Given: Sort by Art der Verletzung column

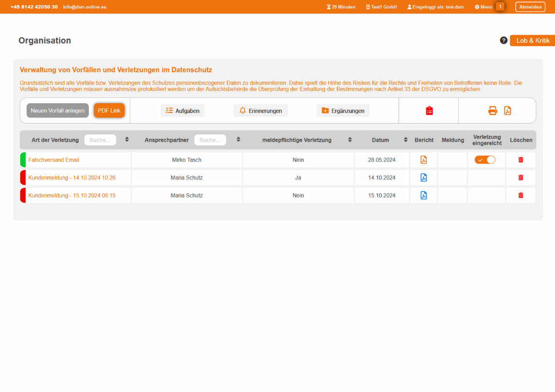Looking at the screenshot, I should click(127, 140).
